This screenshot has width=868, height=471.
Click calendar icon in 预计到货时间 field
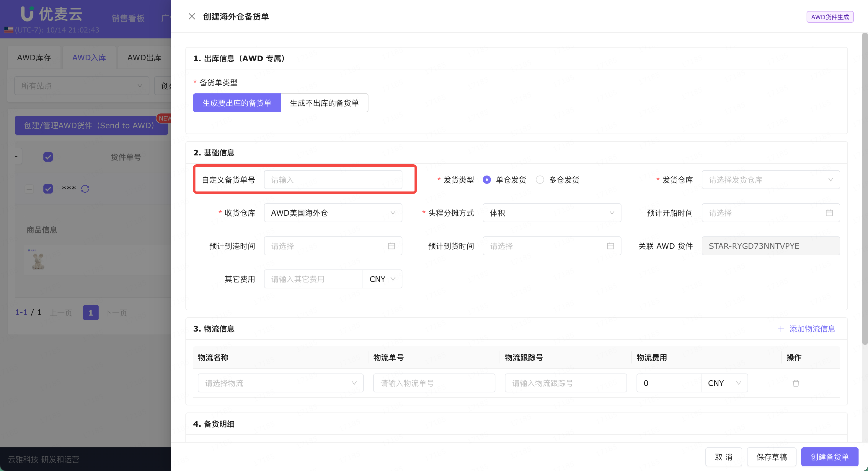point(610,246)
